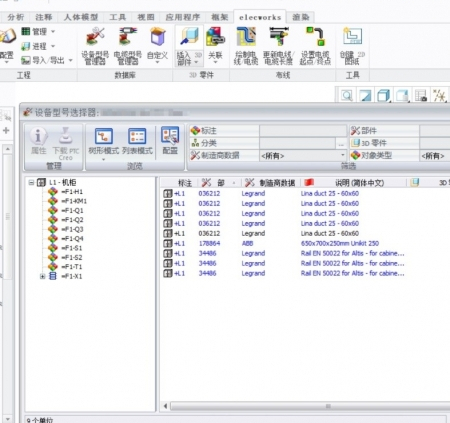Collapse the L1 - 机柜 tree node

(x=31, y=182)
